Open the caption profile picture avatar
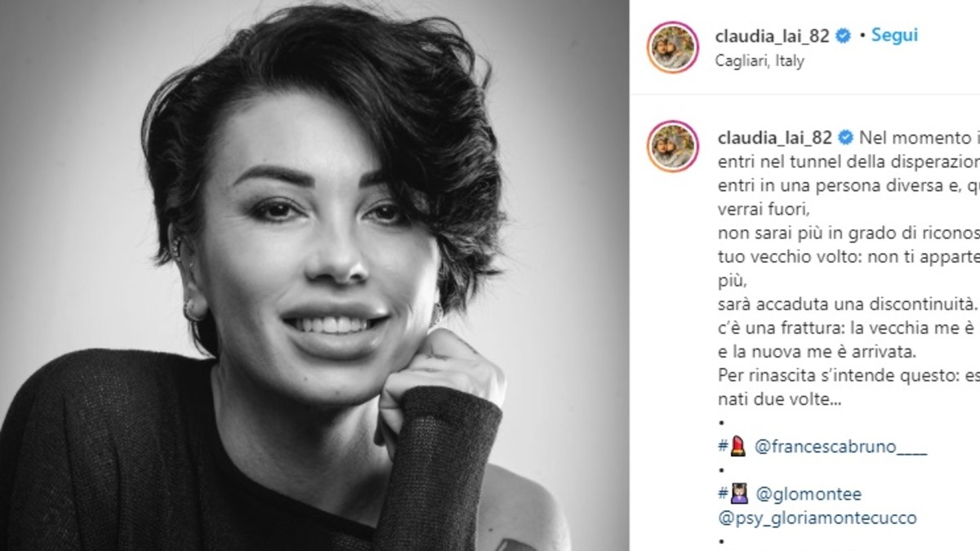The image size is (980, 551). tap(673, 146)
